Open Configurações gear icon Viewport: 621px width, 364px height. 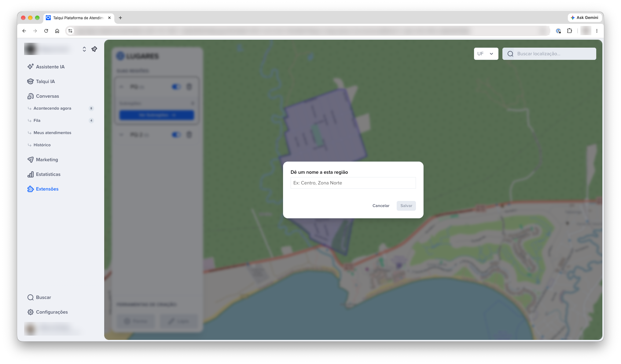[x=31, y=312]
